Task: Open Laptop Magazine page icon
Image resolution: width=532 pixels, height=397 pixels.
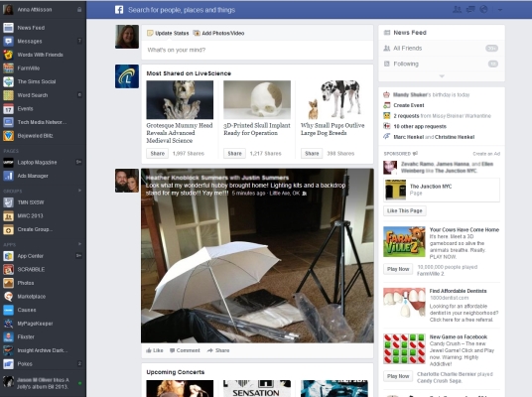Action: pos(8,163)
